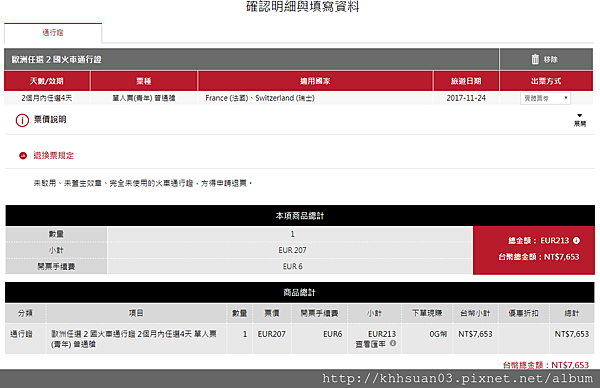600x388 pixels.
Task: Click the travel date 2017-11-24 cell
Action: (x=466, y=98)
